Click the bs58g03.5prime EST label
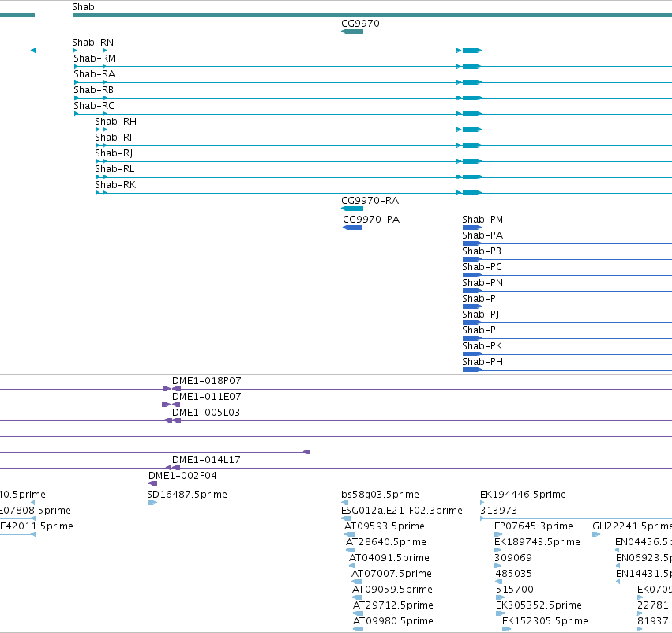This screenshot has width=672, height=633. (380, 495)
